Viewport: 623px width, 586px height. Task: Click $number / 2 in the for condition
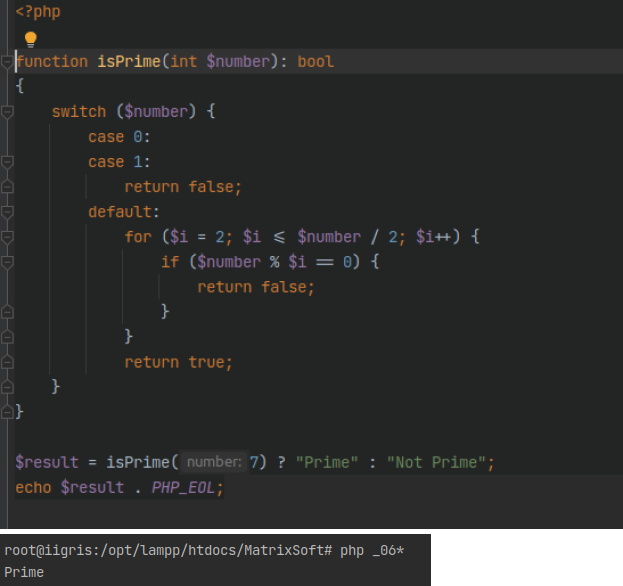(347, 237)
